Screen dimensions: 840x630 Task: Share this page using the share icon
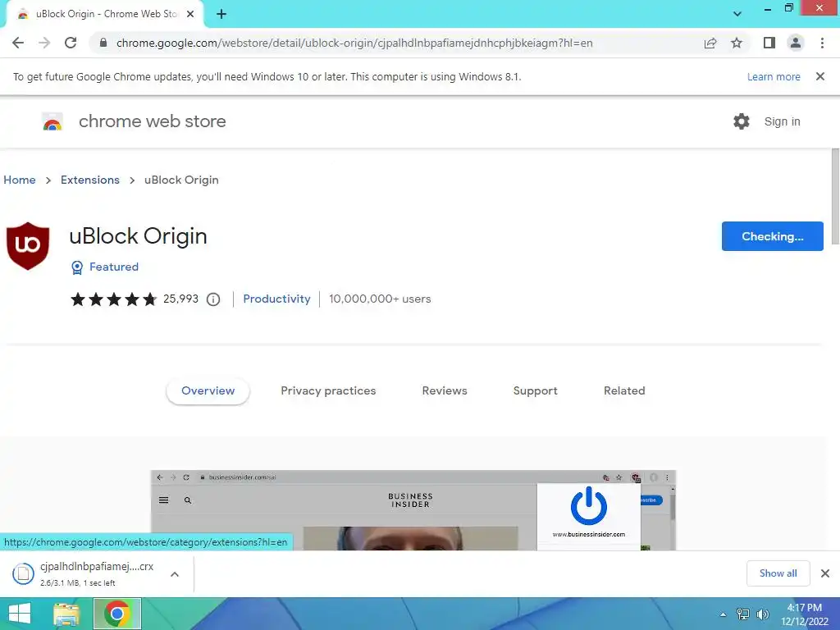pos(710,43)
